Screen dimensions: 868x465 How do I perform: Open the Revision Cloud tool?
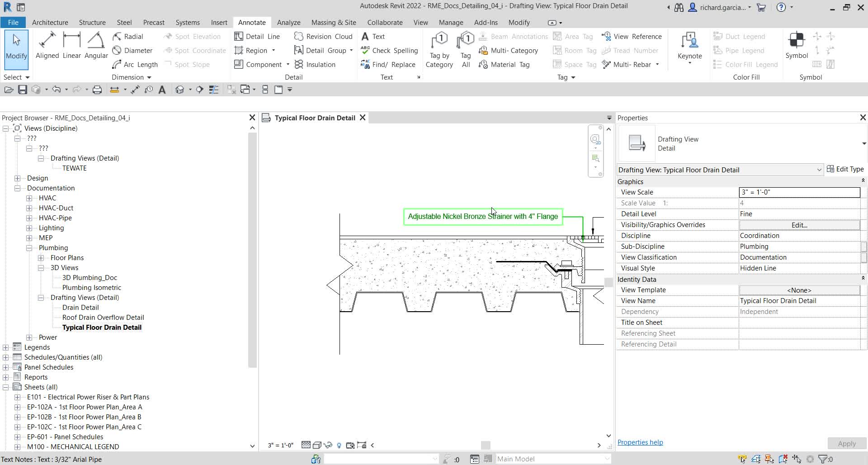tap(324, 36)
